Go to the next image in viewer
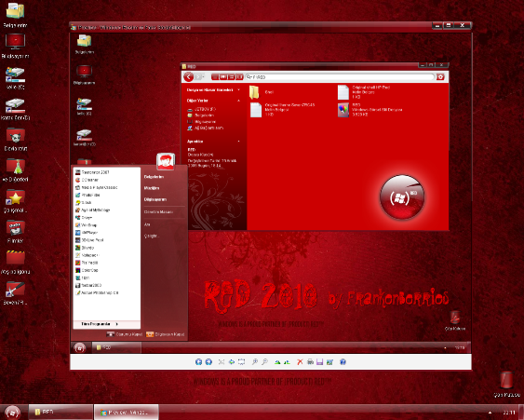Image resolution: width=524 pixels, height=420 pixels. click(x=208, y=362)
